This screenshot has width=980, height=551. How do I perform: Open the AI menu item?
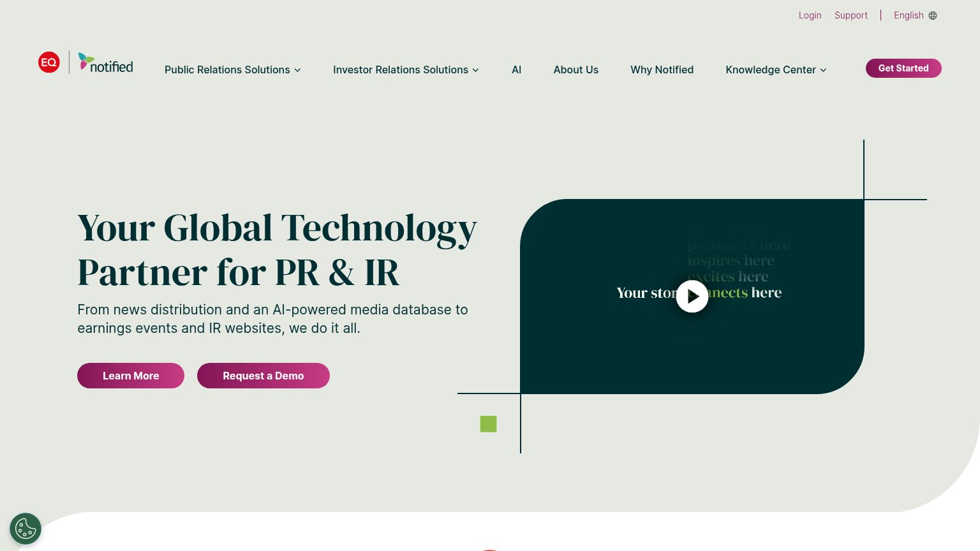pyautogui.click(x=517, y=70)
